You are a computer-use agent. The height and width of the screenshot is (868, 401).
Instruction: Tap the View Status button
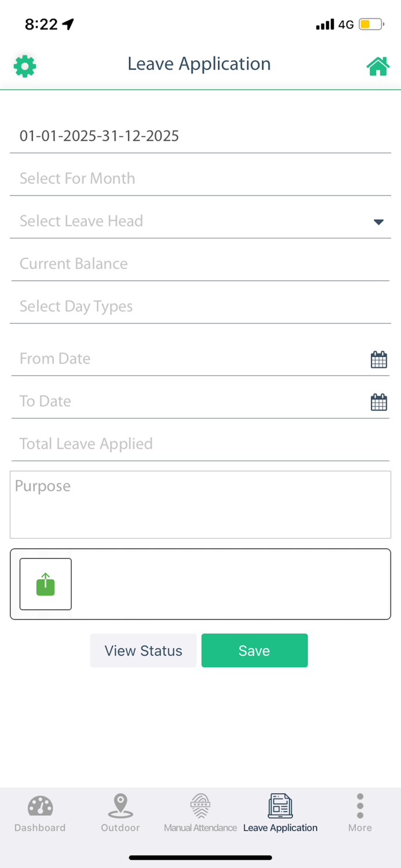pos(143,650)
